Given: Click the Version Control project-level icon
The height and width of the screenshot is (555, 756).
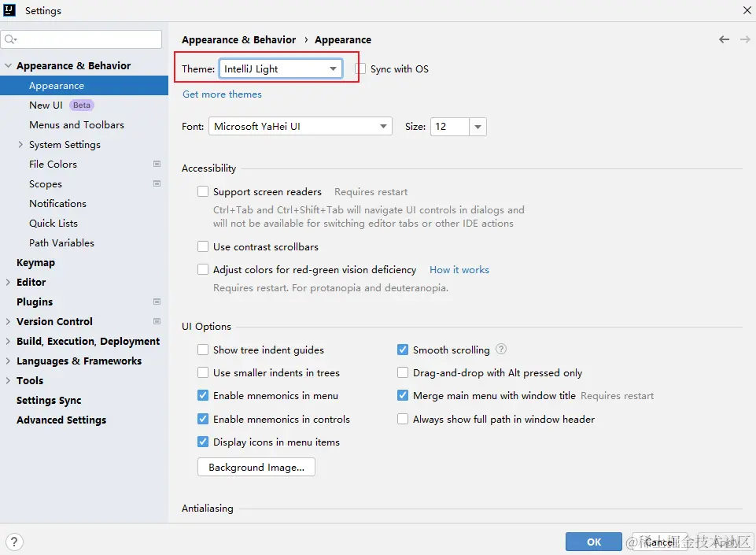Looking at the screenshot, I should point(157,321).
